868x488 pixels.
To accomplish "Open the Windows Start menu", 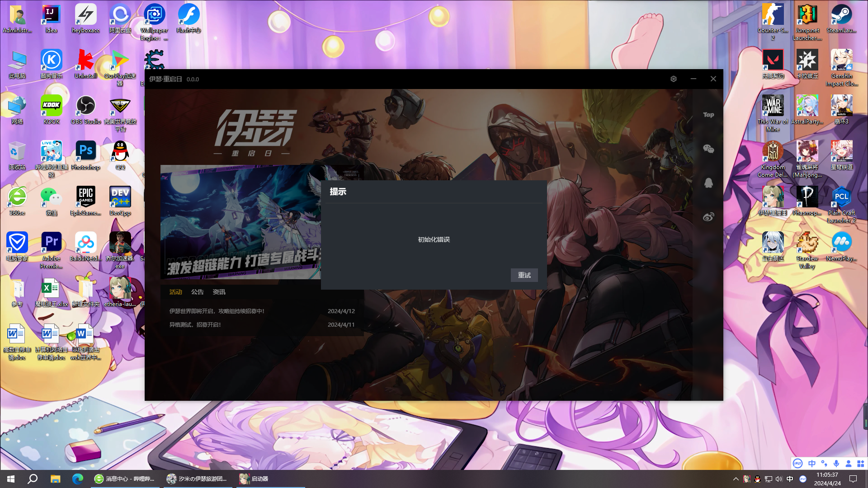I will click(x=11, y=479).
